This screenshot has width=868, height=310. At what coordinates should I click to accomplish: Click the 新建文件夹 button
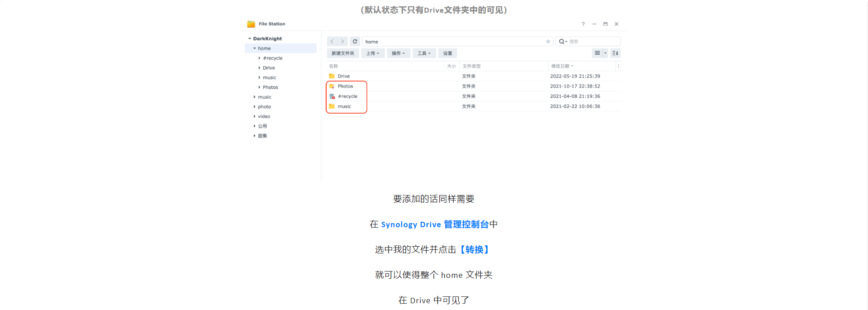pyautogui.click(x=343, y=53)
